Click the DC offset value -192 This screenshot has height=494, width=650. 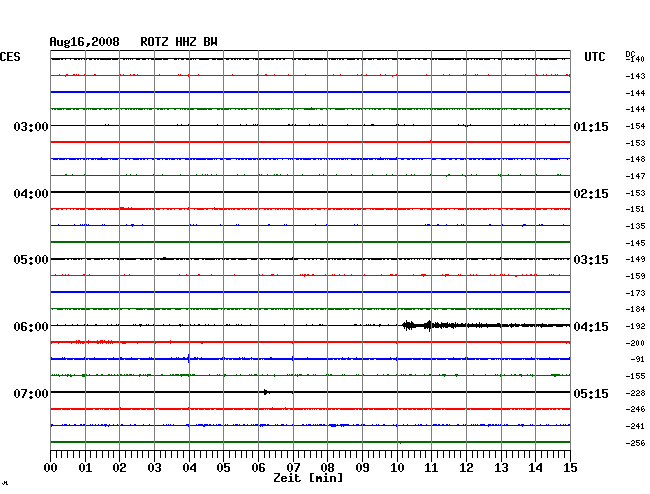pyautogui.click(x=635, y=327)
